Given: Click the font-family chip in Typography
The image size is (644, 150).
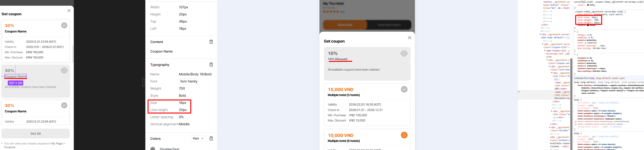Looking at the screenshot, I should click(x=189, y=82).
